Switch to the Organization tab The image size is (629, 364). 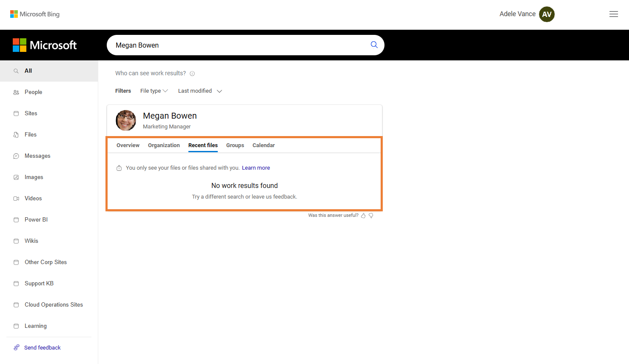pyautogui.click(x=164, y=145)
